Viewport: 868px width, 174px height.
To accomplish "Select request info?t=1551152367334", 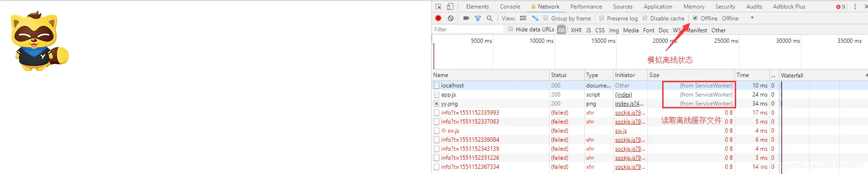I will tap(650, 167).
